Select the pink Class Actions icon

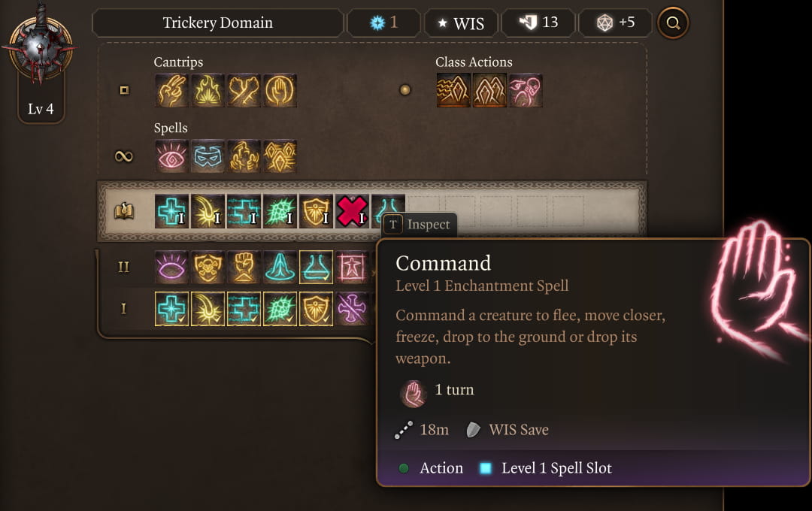pyautogui.click(x=526, y=90)
